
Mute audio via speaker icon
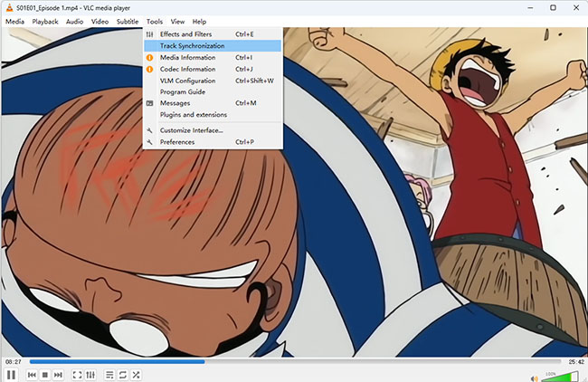pyautogui.click(x=535, y=378)
